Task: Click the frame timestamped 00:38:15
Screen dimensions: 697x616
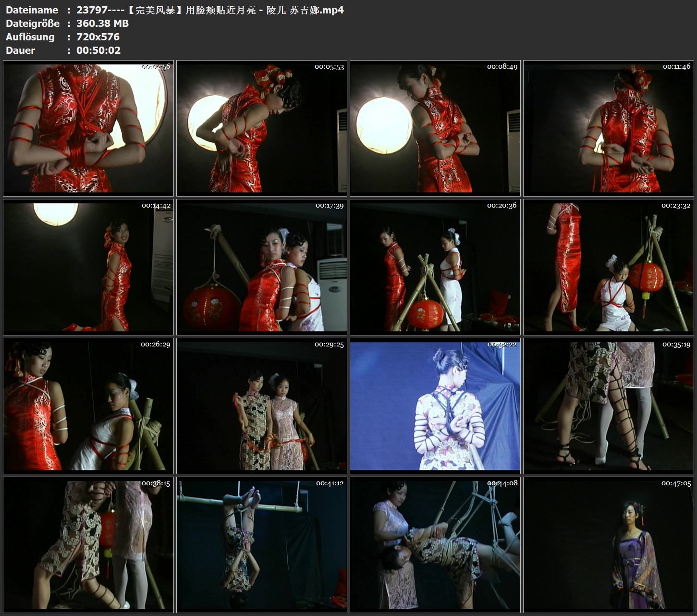Action: tap(88, 544)
